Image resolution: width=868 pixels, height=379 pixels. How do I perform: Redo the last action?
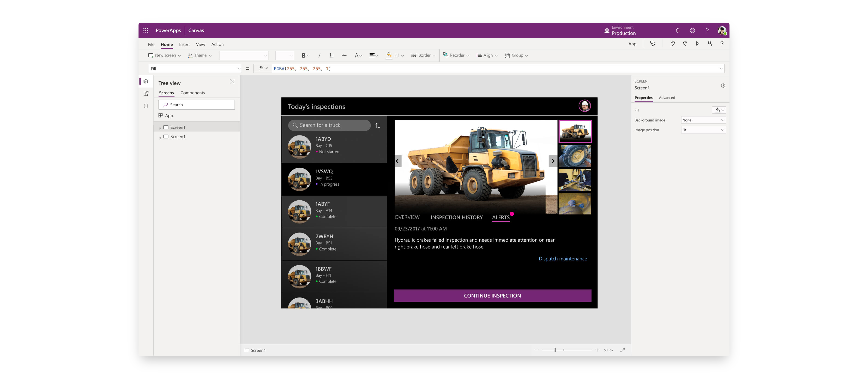click(685, 43)
